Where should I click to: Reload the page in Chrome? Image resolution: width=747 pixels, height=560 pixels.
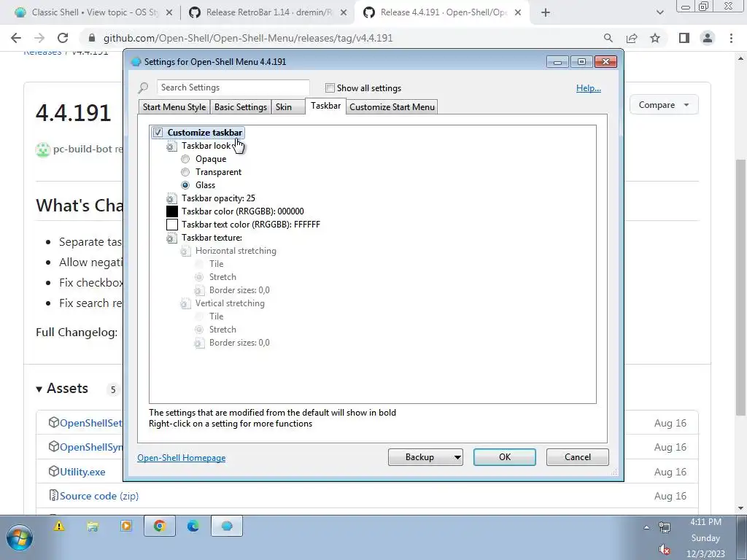(x=63, y=38)
